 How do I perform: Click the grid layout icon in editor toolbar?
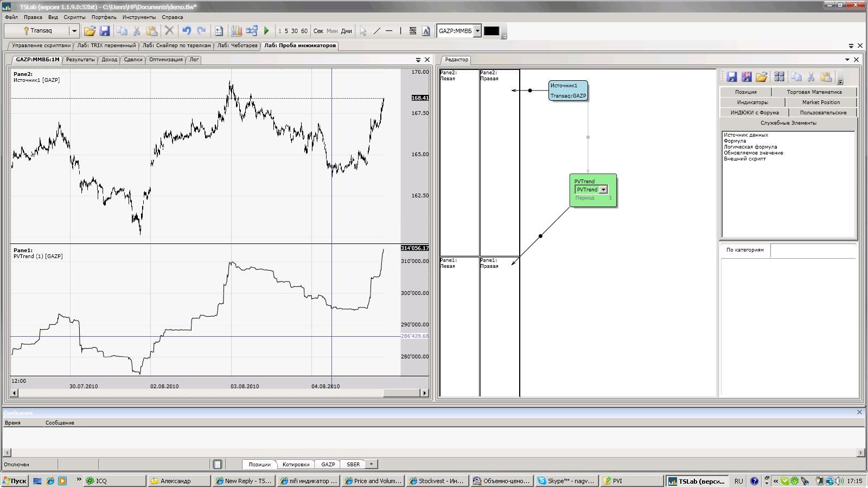coord(779,77)
